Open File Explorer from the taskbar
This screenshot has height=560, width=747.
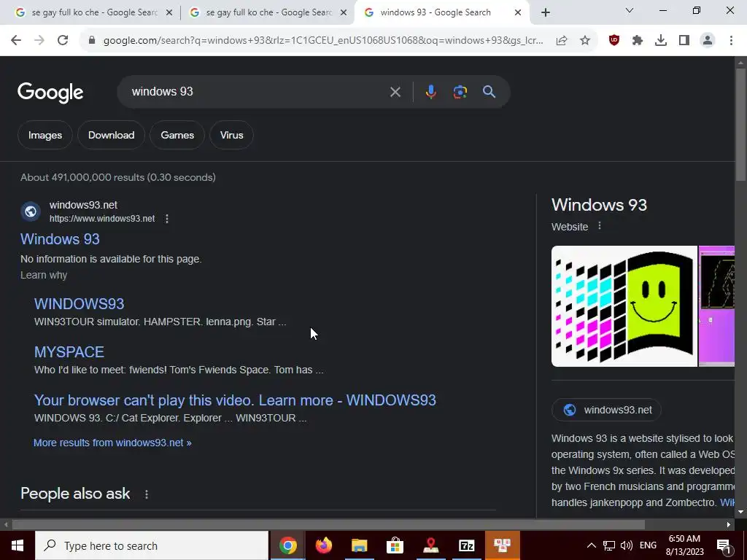(359, 545)
